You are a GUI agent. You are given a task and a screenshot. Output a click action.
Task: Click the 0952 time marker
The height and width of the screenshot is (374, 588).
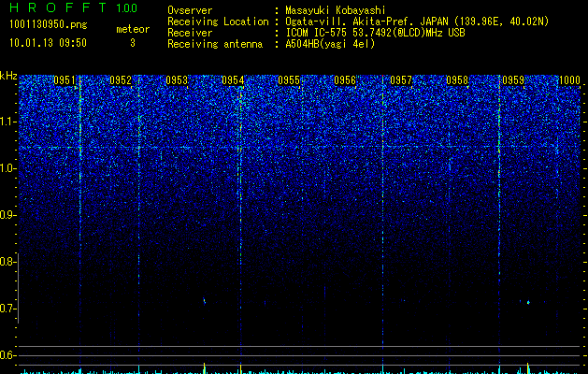(x=121, y=80)
